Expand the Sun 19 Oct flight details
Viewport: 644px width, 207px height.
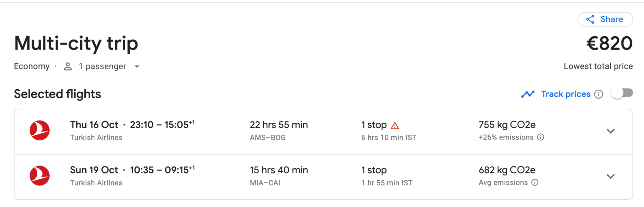tap(611, 176)
